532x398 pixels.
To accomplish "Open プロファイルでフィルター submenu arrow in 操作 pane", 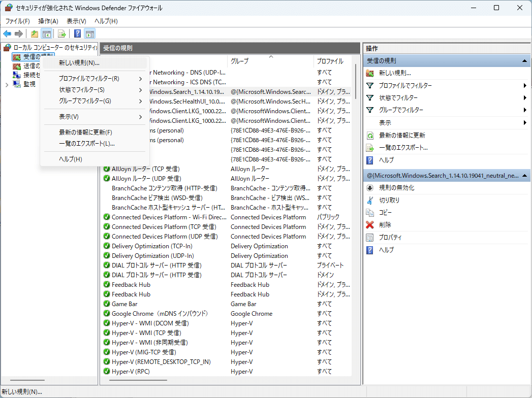I will [525, 86].
